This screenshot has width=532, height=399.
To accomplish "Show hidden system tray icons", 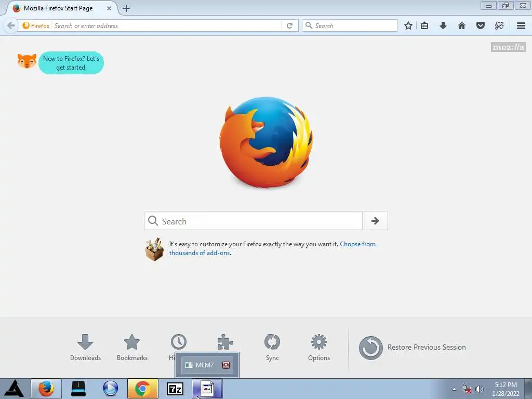I will pos(454,389).
